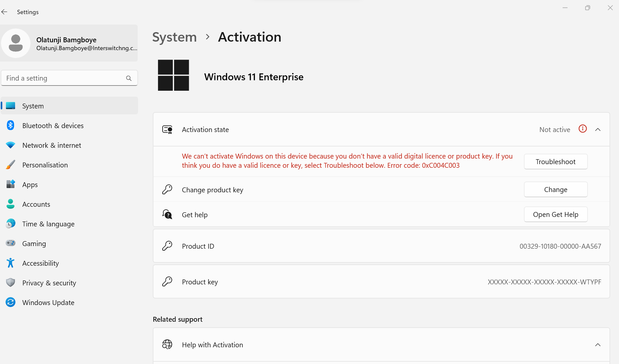The image size is (619, 364).
Task: Click the Accessibility figure icon
Action: pyautogui.click(x=10, y=263)
